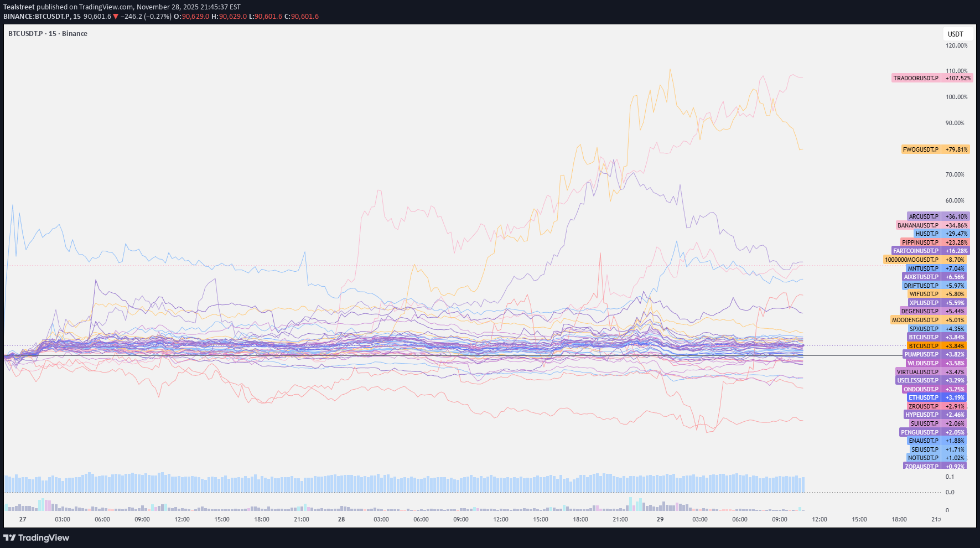This screenshot has height=548, width=980.
Task: Click the 15-minute interval in the legend
Action: click(x=51, y=33)
